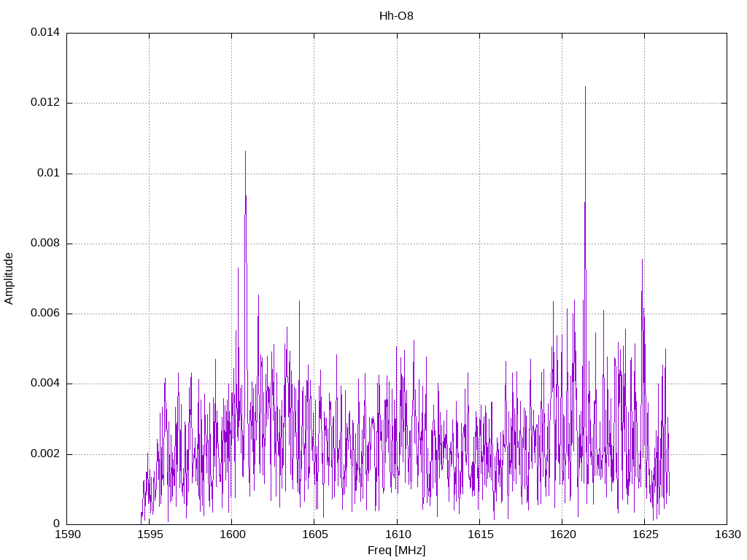Click the spectral peak near 1625 MHz
This screenshot has height=560, width=747.
point(642,260)
